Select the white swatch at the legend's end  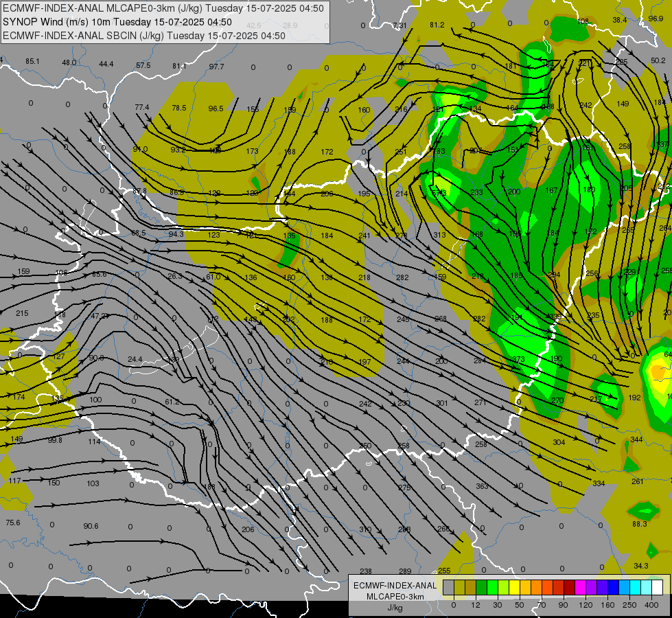pyautogui.click(x=658, y=587)
